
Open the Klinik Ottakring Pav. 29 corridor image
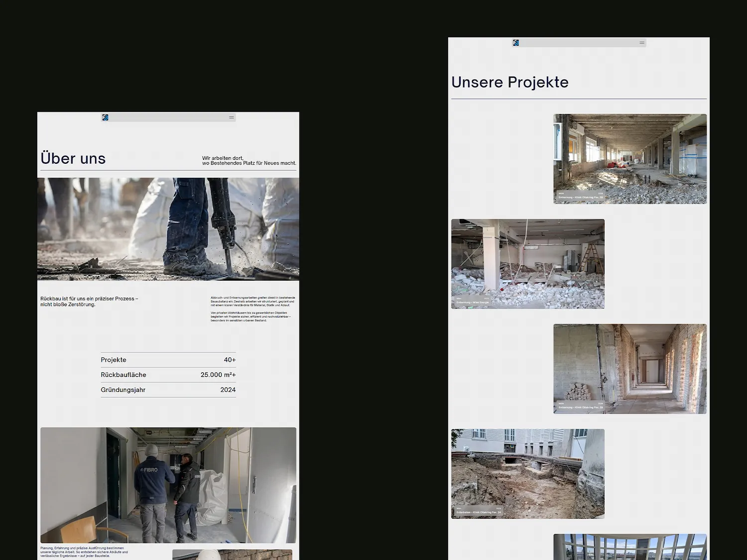point(630,369)
